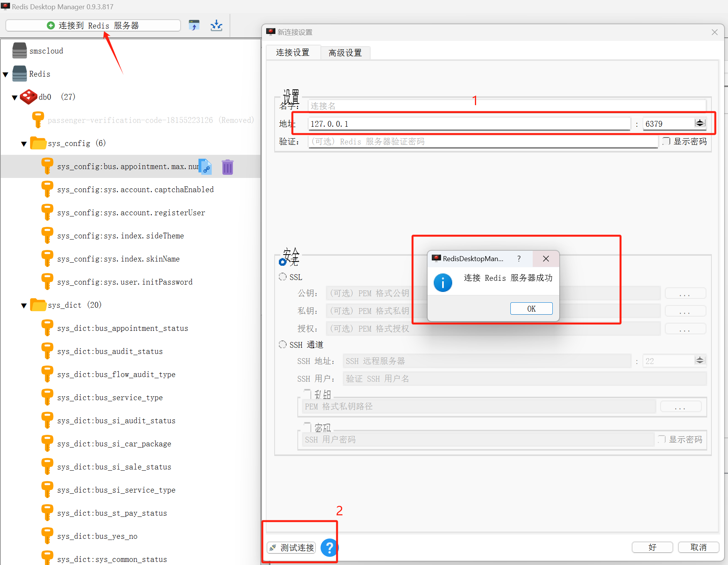Select sys_dict:bus_st_pay_status key row
This screenshot has height=565, width=728.
point(131,513)
